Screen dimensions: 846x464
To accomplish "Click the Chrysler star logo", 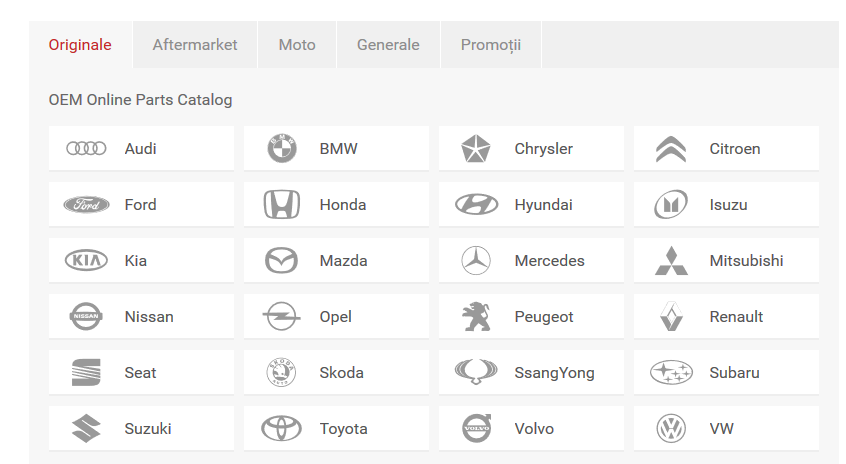I will (x=476, y=149).
